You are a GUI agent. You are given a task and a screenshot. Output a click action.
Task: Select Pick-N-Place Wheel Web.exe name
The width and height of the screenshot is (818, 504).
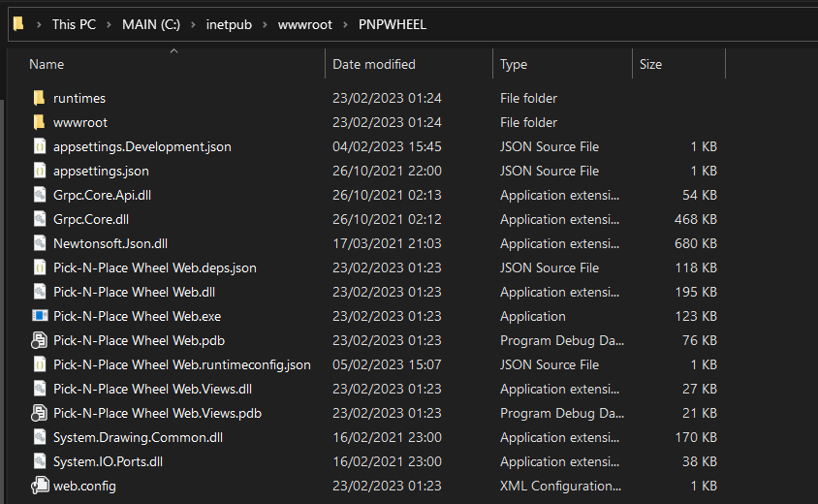click(x=138, y=316)
